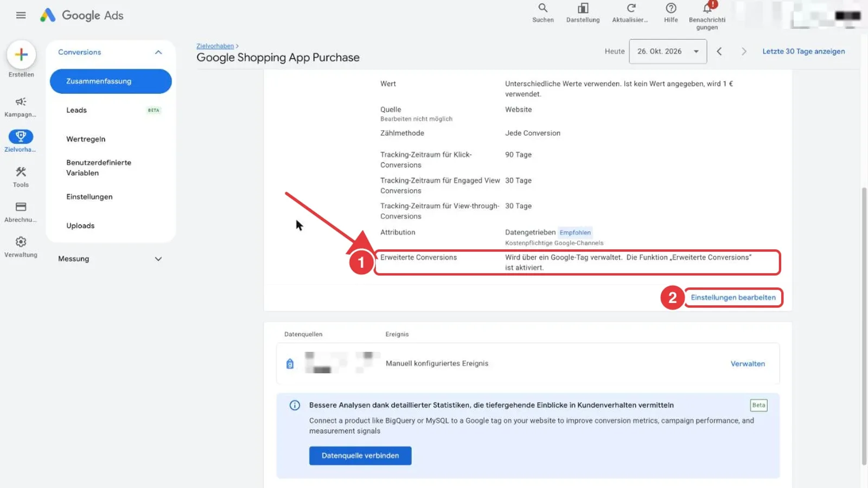Screen dimensions: 868x488
Task: Select Zusammenfassung menu item
Action: (111, 81)
